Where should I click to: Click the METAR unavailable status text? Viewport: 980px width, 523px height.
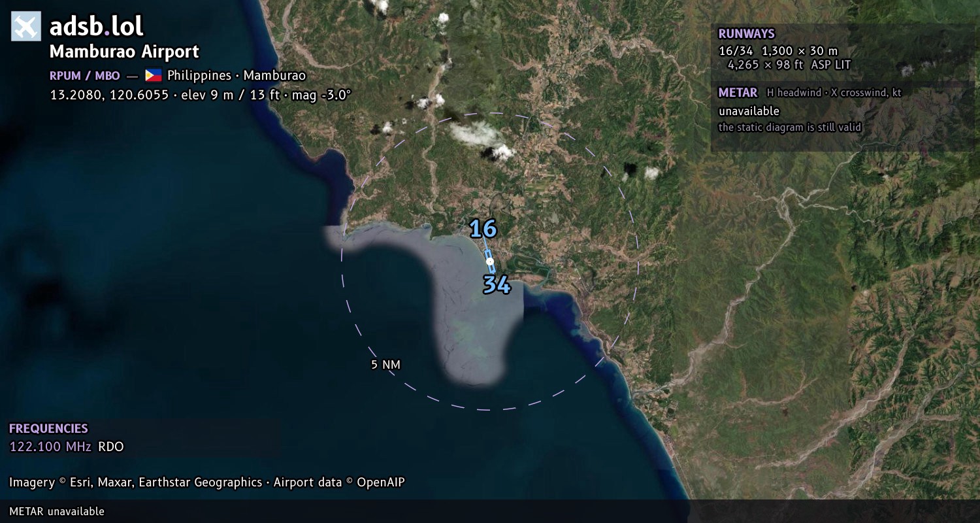pyautogui.click(x=749, y=111)
